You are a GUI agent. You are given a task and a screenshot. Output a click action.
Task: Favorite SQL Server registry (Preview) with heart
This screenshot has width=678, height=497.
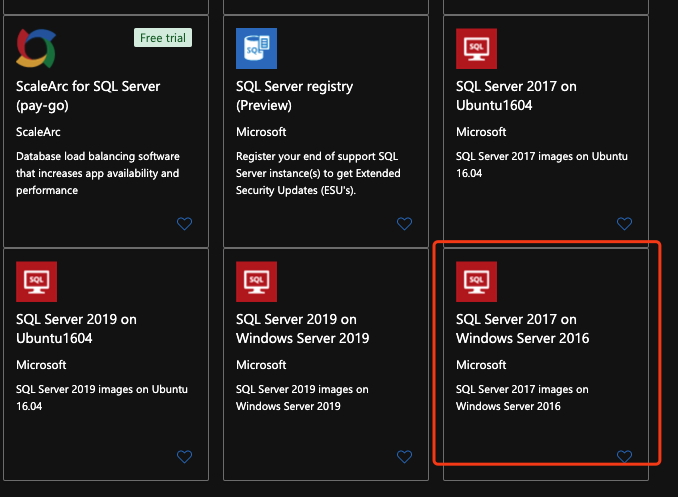point(405,224)
